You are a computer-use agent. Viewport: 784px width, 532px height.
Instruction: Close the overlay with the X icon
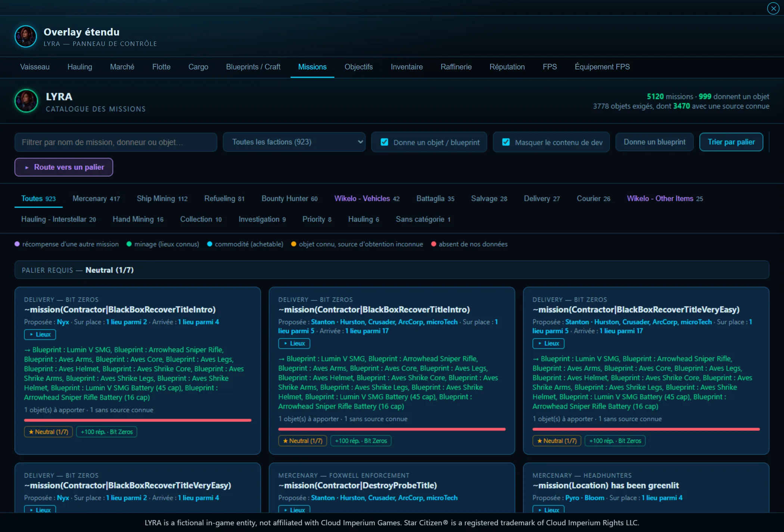[773, 8]
